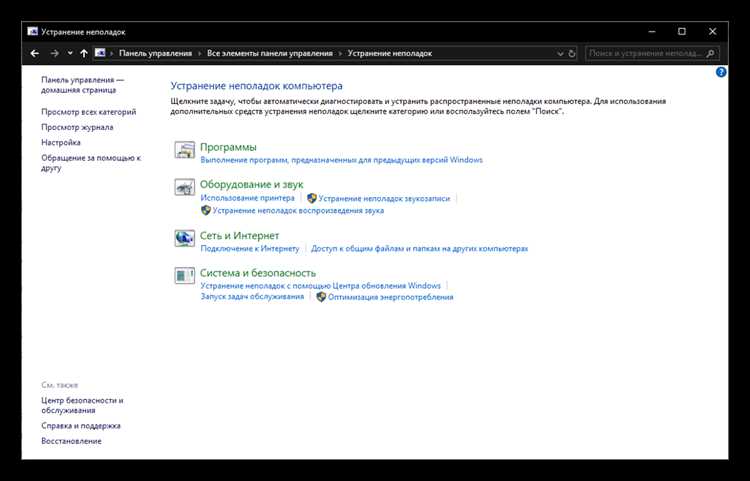Select Панель управления breadcrumb item
Image resolution: width=750 pixels, height=481 pixels.
pyautogui.click(x=155, y=54)
